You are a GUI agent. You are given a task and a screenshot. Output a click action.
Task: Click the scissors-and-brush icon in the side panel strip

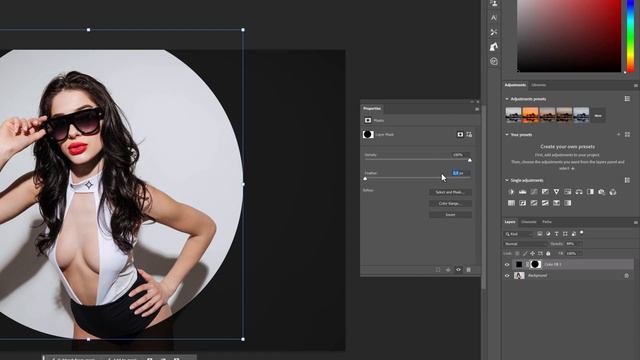coord(494,32)
